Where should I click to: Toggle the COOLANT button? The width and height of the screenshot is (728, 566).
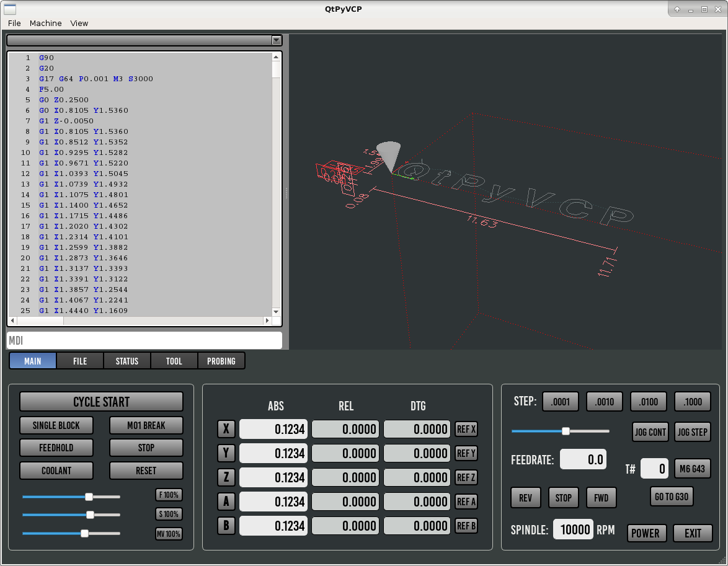(x=56, y=471)
